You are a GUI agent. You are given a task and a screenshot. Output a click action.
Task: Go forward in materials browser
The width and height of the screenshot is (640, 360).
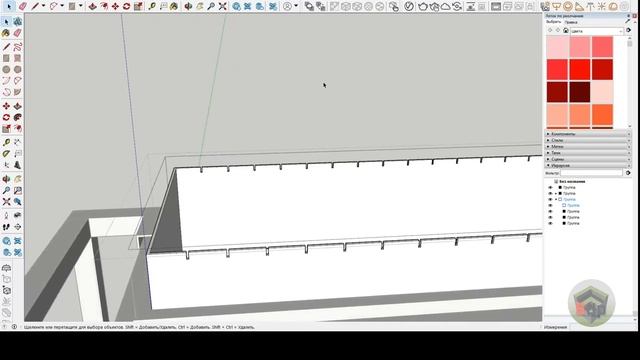coord(558,31)
